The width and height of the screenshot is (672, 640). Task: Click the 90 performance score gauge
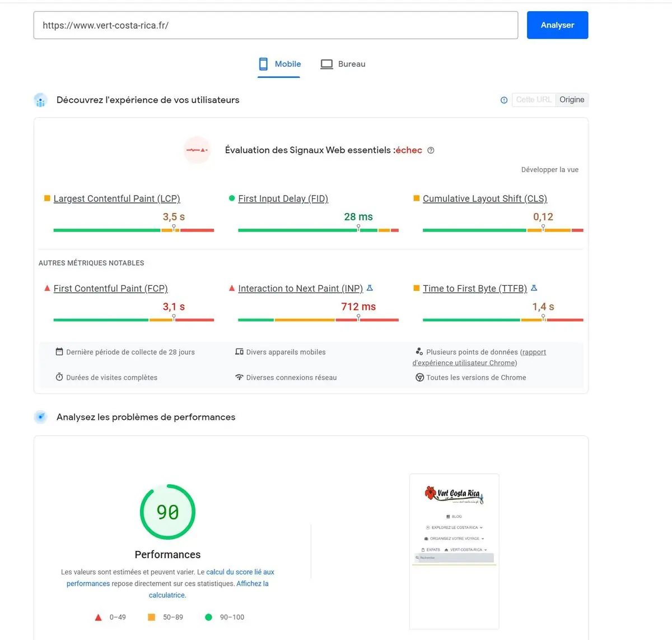(x=167, y=512)
